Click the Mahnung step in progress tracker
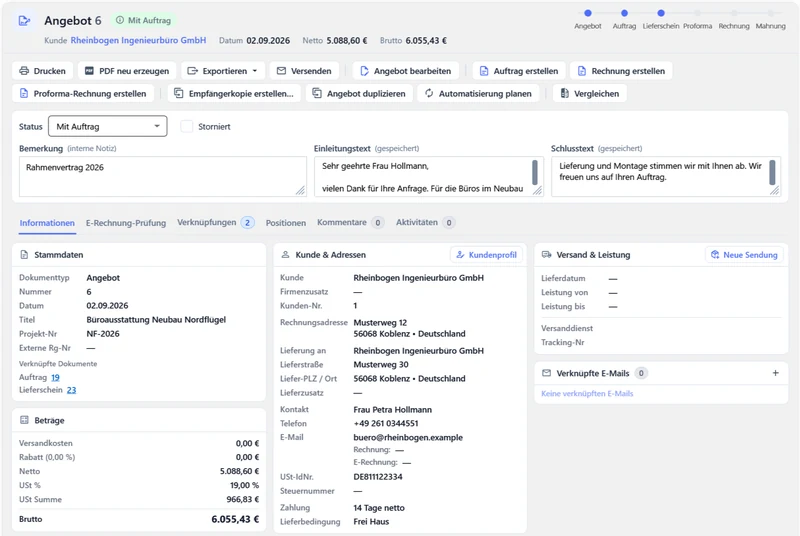This screenshot has width=800, height=536. pyautogui.click(x=770, y=13)
